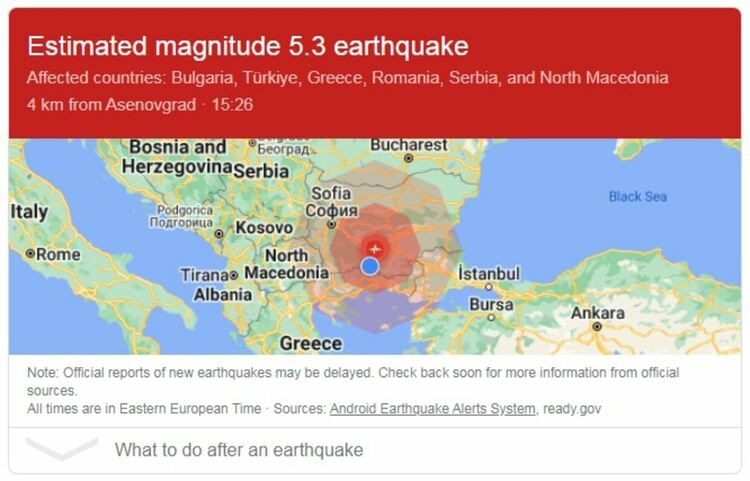
Task: Click the ready.gov source text
Action: pyautogui.click(x=572, y=409)
